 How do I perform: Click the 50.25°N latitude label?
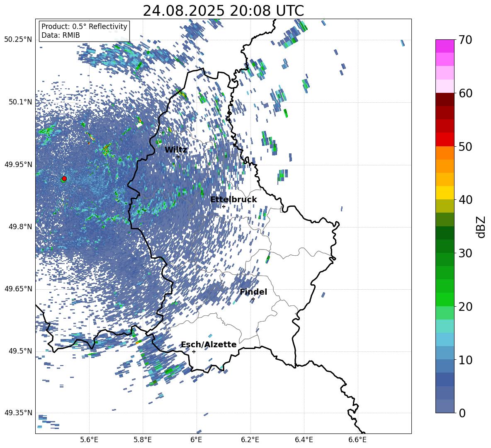coord(18,40)
